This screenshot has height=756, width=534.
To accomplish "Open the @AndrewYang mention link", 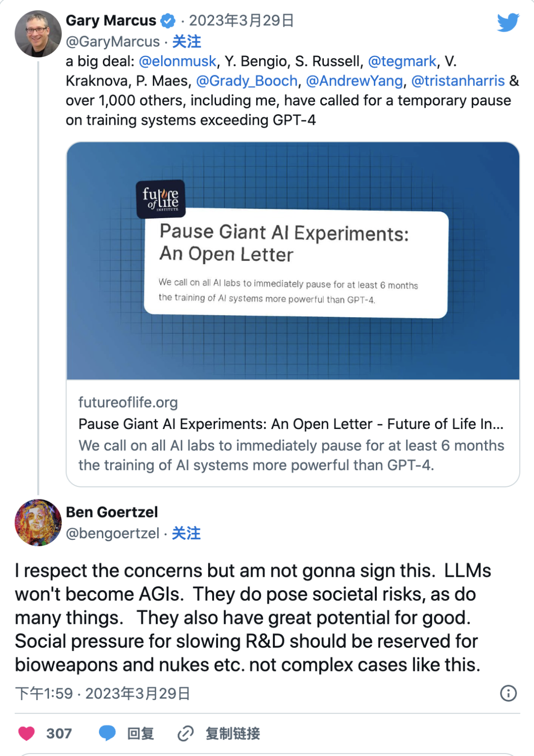I will (355, 81).
